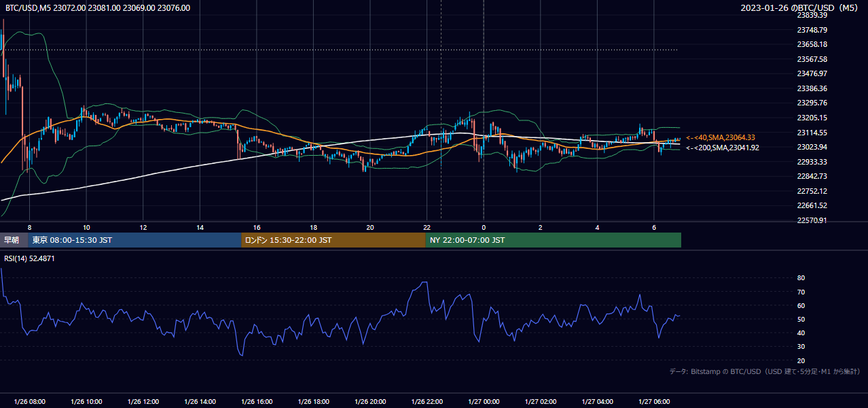Click the 1/26 16:00 time label
Viewport: 868px width, 408px height.
tap(257, 402)
